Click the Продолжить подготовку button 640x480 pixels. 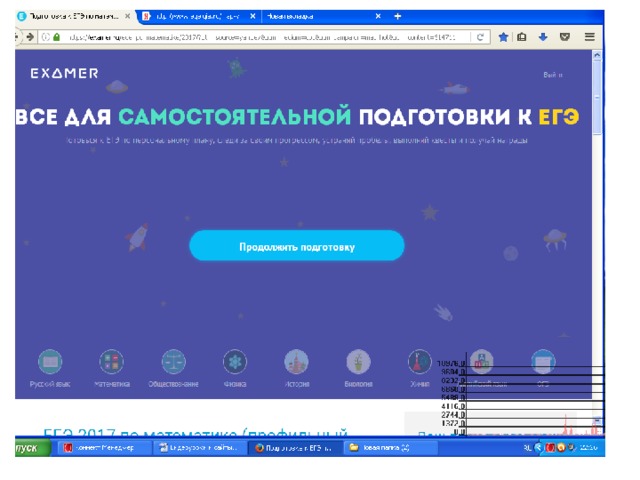click(296, 246)
